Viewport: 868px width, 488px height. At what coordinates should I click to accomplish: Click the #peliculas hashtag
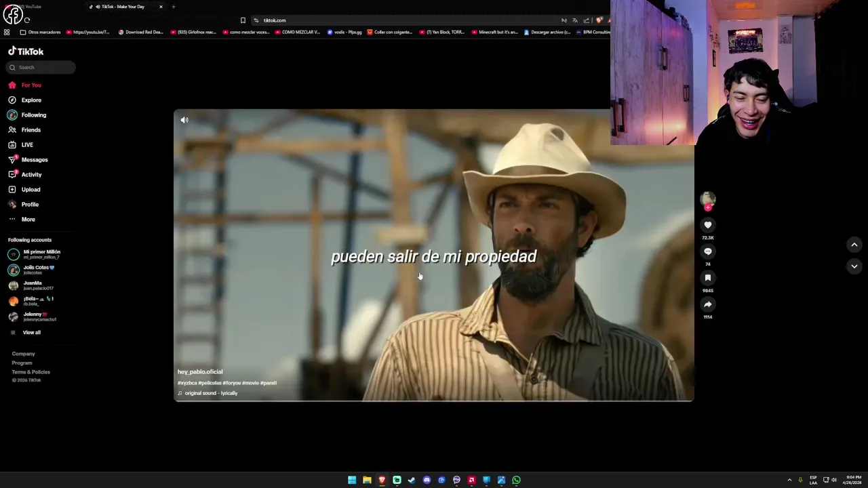[210, 383]
